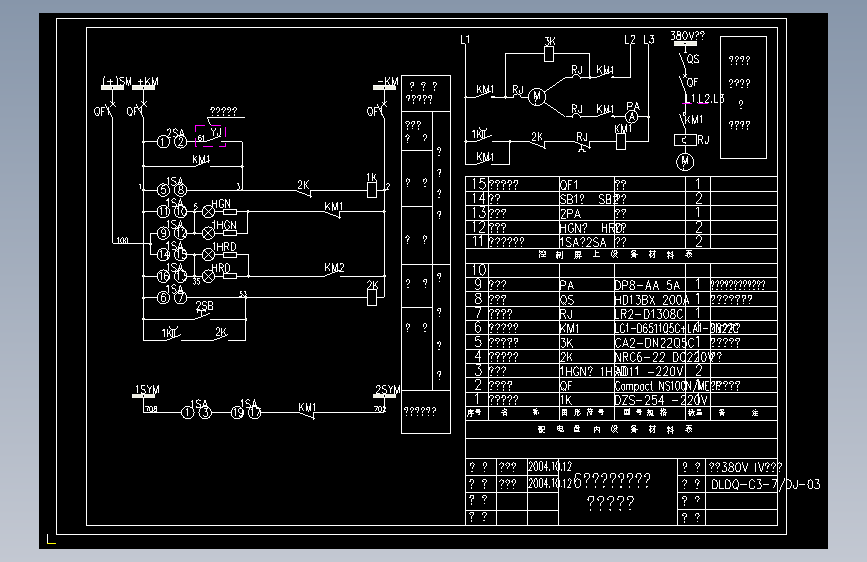Click the "SB1?" symbol in row 14
867x562 pixels.
[x=572, y=199]
